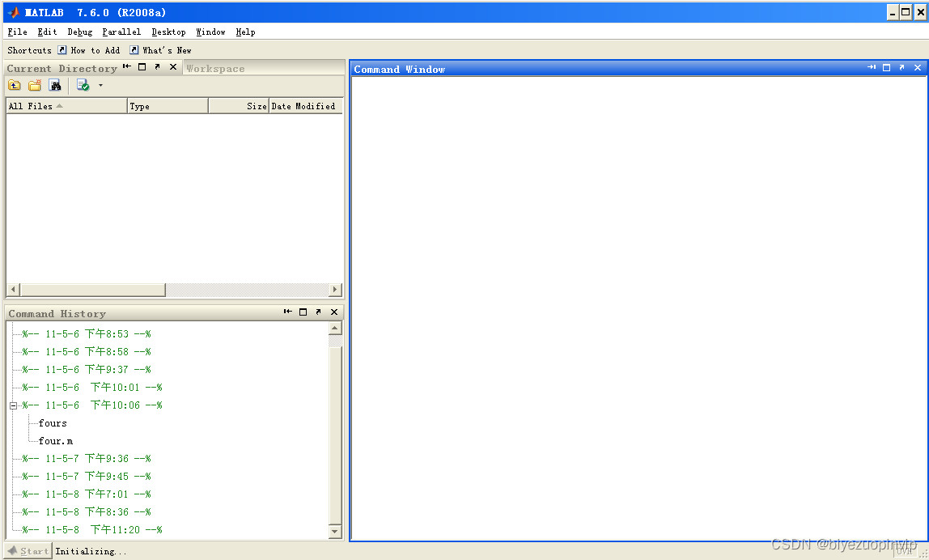929x560 pixels.
Task: Maximize the Command Window panel
Action: pos(887,67)
